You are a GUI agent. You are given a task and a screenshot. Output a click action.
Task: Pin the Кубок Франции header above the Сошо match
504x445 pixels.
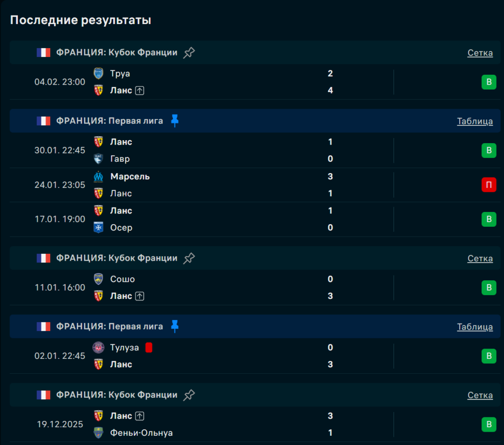click(189, 258)
